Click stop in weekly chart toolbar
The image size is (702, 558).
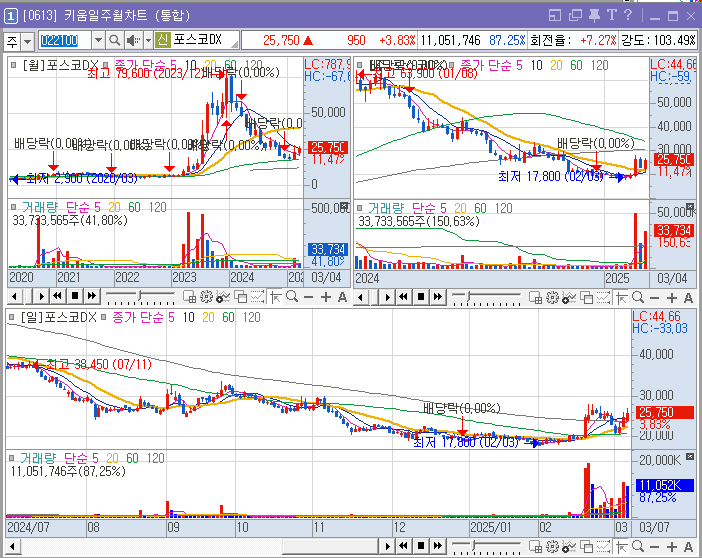coord(421,296)
